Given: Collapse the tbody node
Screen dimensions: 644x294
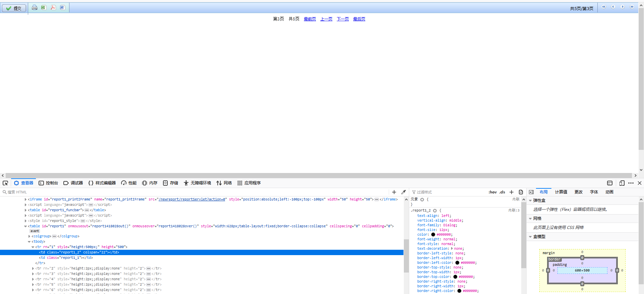Looking at the screenshot, I should point(29,242).
